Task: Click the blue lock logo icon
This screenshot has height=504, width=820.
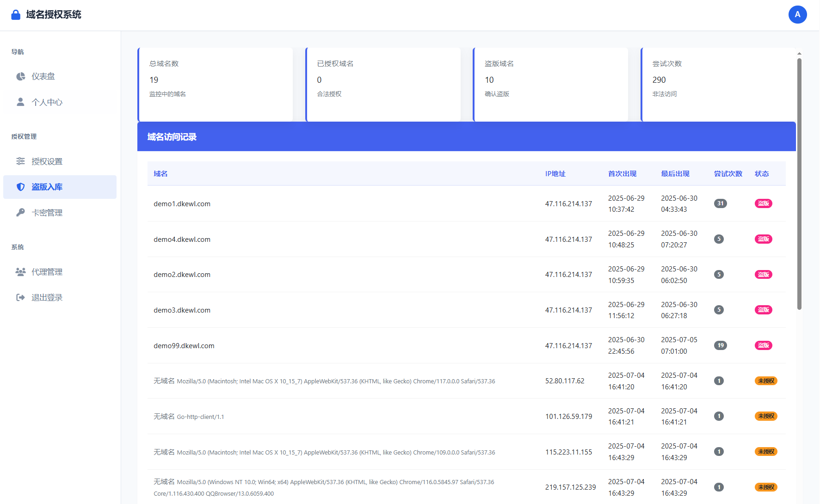Action: click(x=16, y=15)
